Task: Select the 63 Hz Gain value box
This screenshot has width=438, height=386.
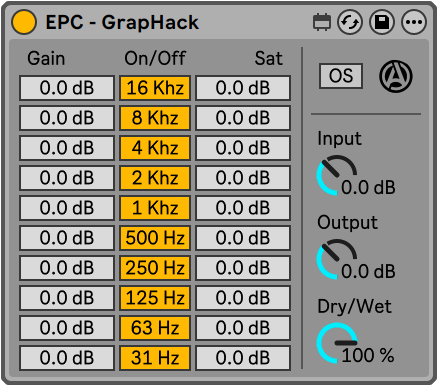Action: point(67,328)
